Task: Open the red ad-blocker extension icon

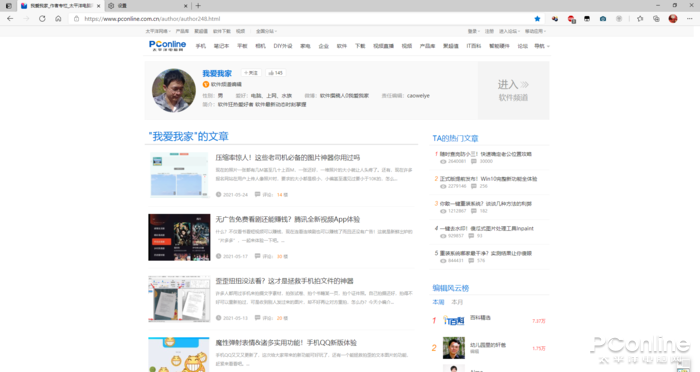Action: pyautogui.click(x=571, y=19)
